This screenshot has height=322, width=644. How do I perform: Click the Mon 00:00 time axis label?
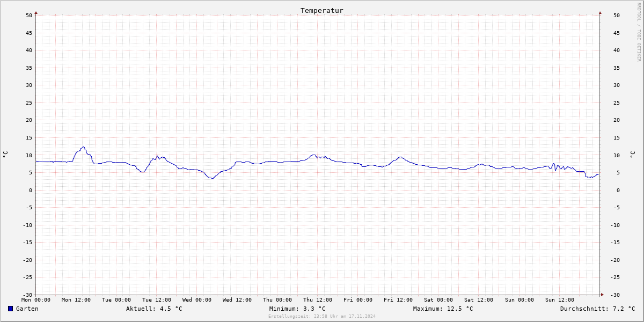[36, 300]
